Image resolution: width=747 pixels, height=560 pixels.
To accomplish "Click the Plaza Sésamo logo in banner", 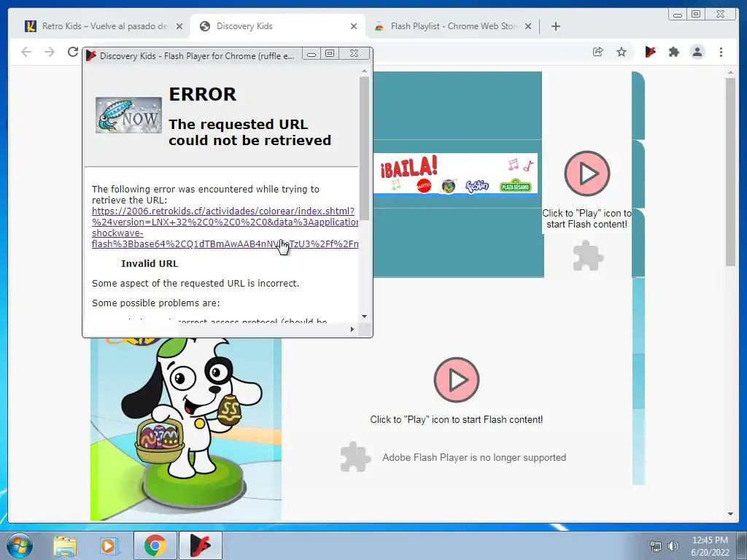I will point(516,186).
